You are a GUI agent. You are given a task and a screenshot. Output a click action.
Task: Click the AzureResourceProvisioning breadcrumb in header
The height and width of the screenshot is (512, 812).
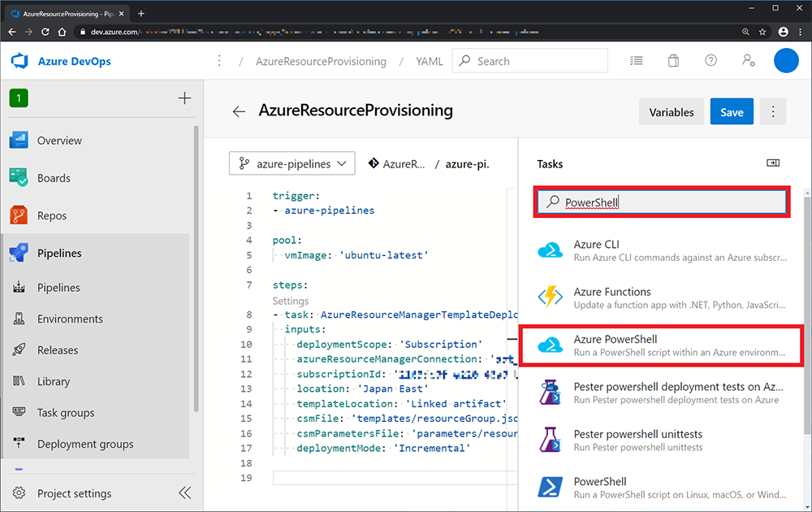(321, 61)
